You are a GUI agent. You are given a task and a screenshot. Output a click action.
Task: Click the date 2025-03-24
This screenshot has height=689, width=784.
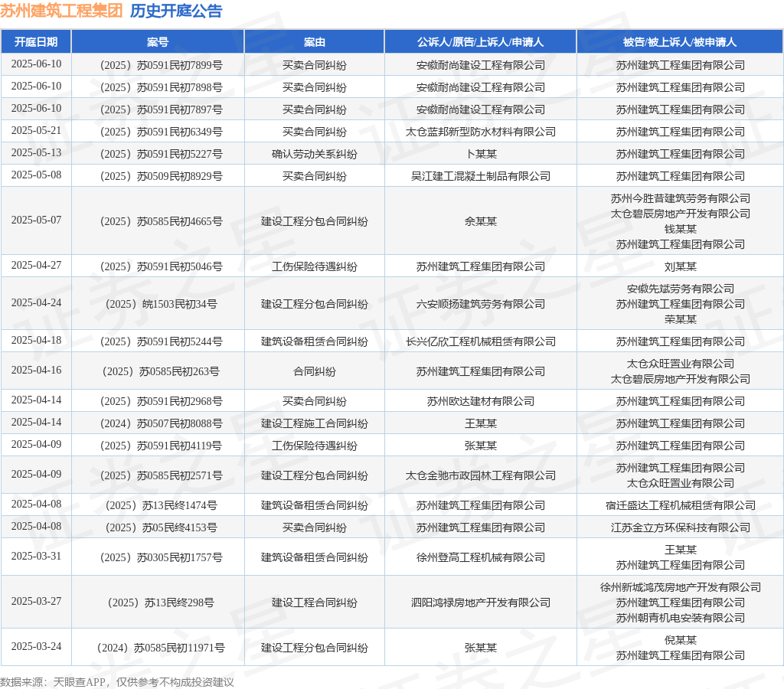[36, 646]
